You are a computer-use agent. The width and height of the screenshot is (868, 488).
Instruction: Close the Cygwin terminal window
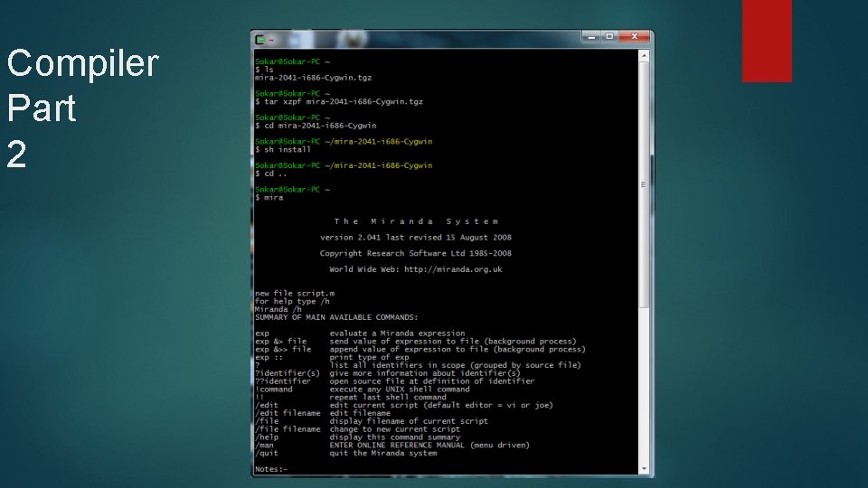tap(635, 36)
